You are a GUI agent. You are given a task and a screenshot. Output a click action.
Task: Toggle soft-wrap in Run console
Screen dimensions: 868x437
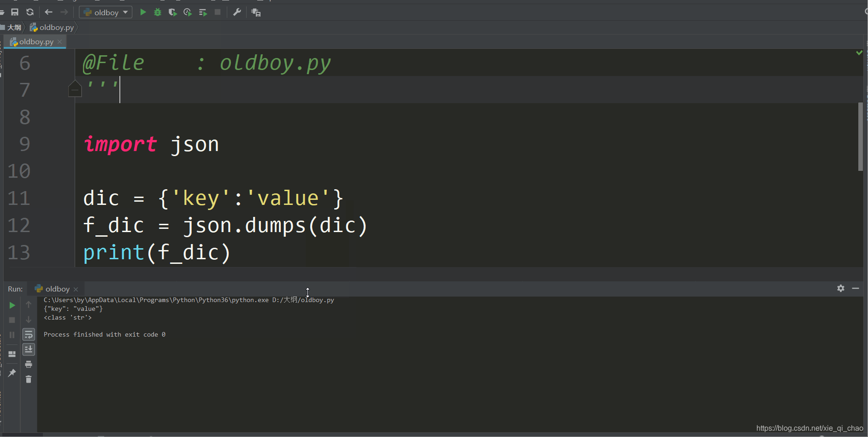29,334
